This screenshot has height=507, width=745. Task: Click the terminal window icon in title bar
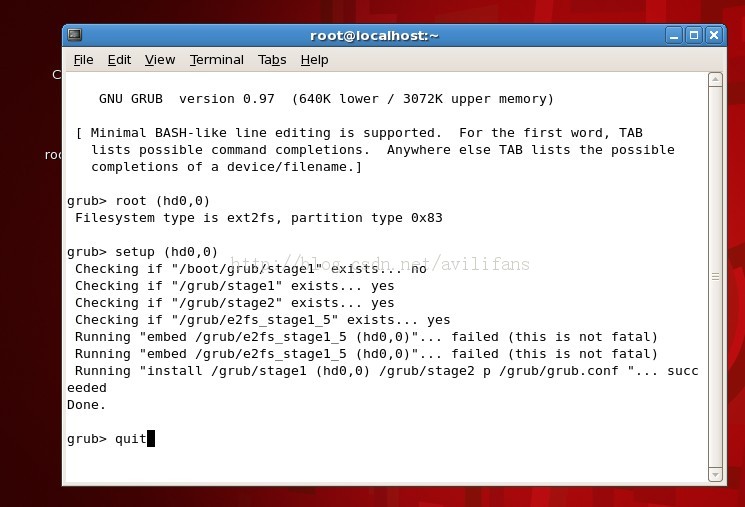tap(75, 35)
